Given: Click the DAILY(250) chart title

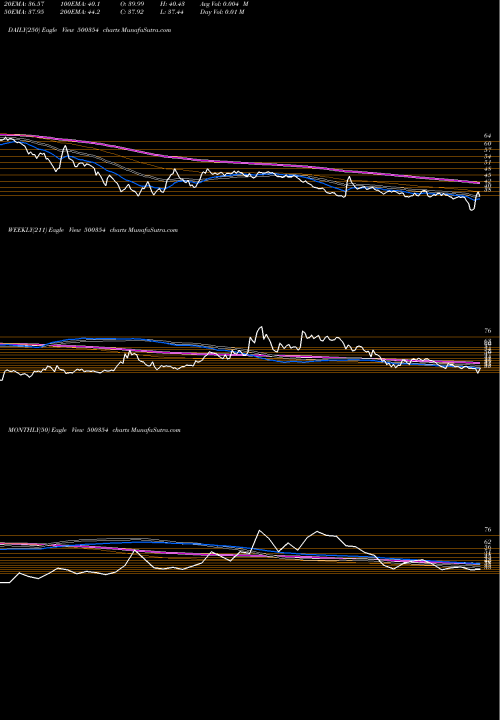Looking at the screenshot, I should click(x=90, y=30).
